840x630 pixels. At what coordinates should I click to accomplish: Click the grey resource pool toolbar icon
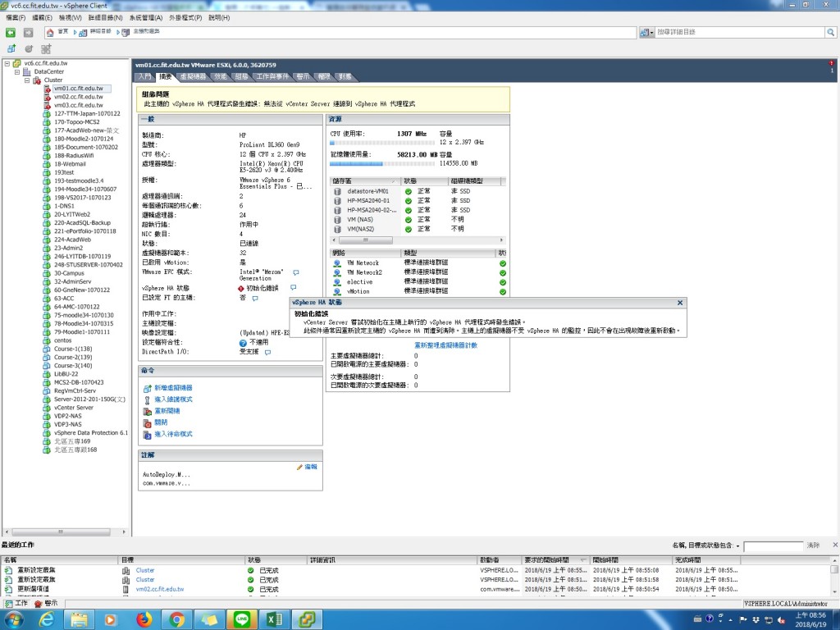[x=29, y=48]
